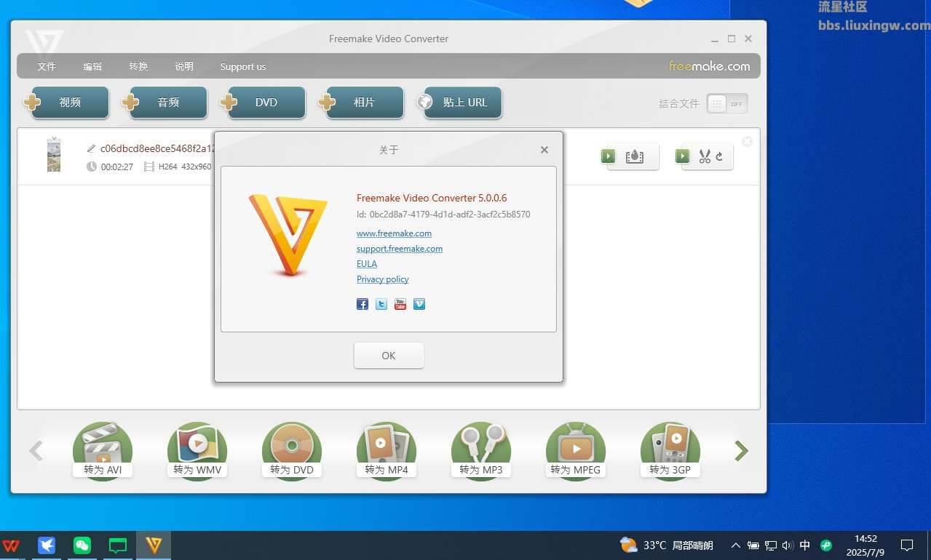931x560 pixels.
Task: Click Freemake icon in the taskbar
Action: (x=154, y=545)
